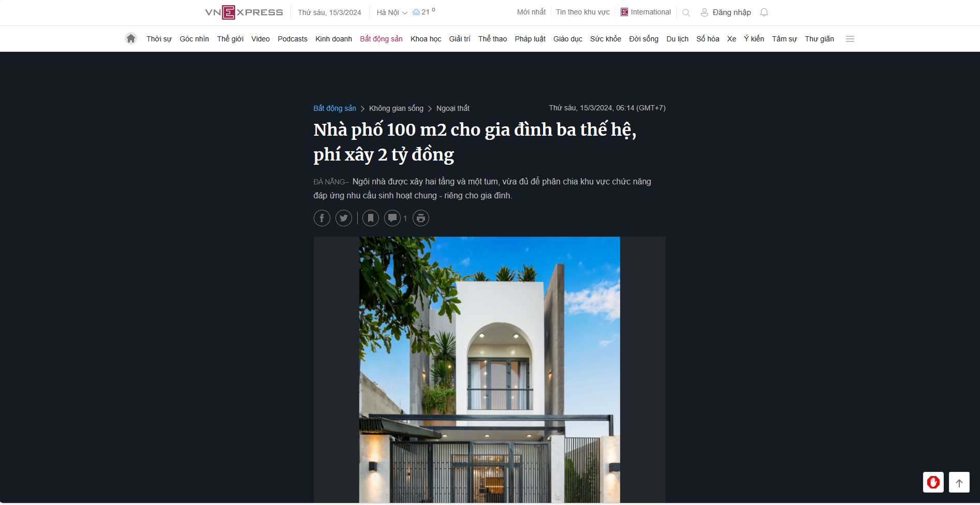Go to the Kinh doanh section
The width and height of the screenshot is (980, 505).
(333, 39)
